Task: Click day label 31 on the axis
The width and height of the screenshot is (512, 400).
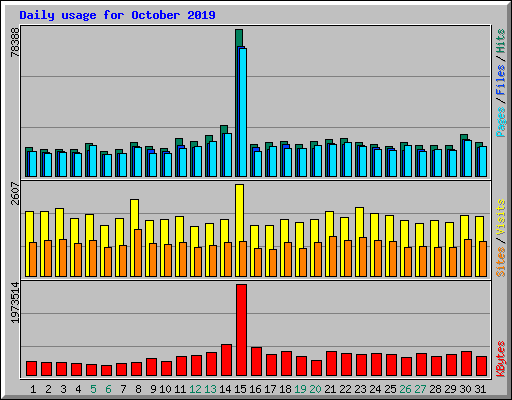Action: (x=480, y=389)
